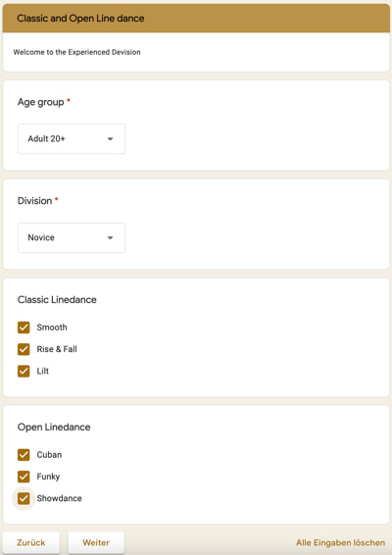Click the Open Linedance section title
392x555 pixels.
54,428
